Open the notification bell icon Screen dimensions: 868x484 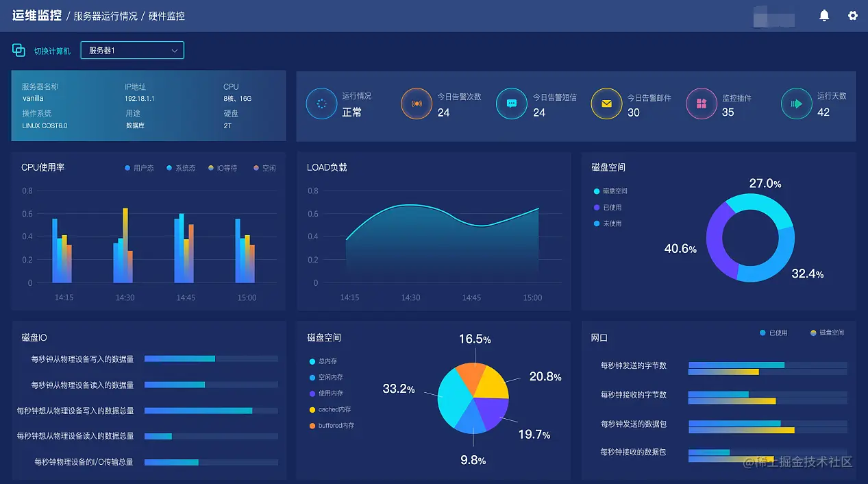(x=826, y=15)
